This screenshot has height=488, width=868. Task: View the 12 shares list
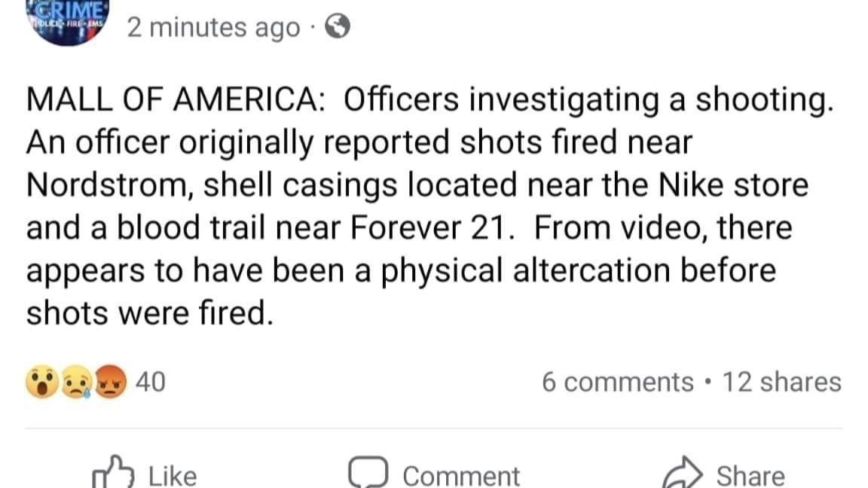784,382
